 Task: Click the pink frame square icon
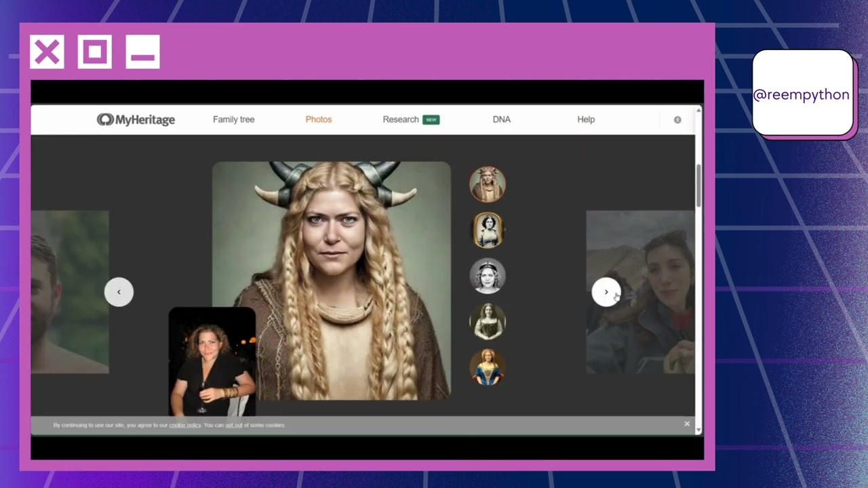point(95,52)
